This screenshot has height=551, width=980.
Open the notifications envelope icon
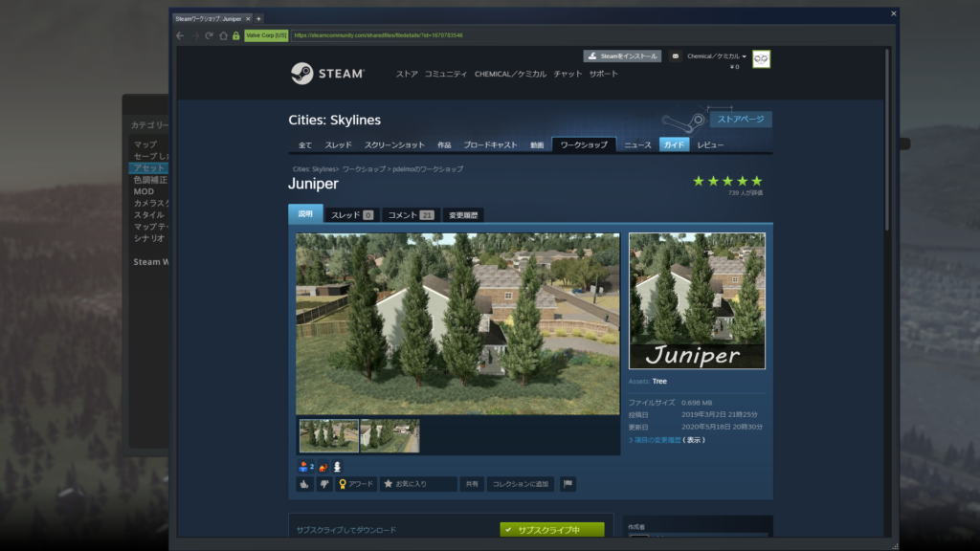(x=675, y=56)
